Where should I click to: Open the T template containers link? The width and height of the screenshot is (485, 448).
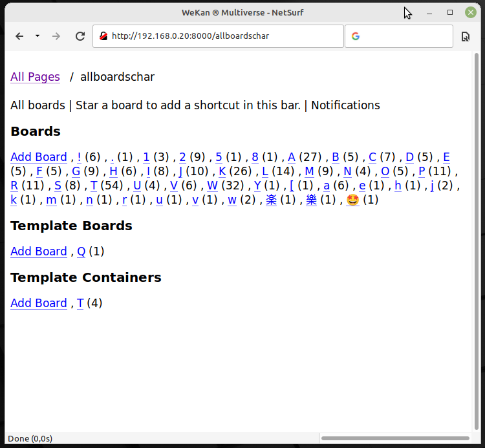pos(80,303)
